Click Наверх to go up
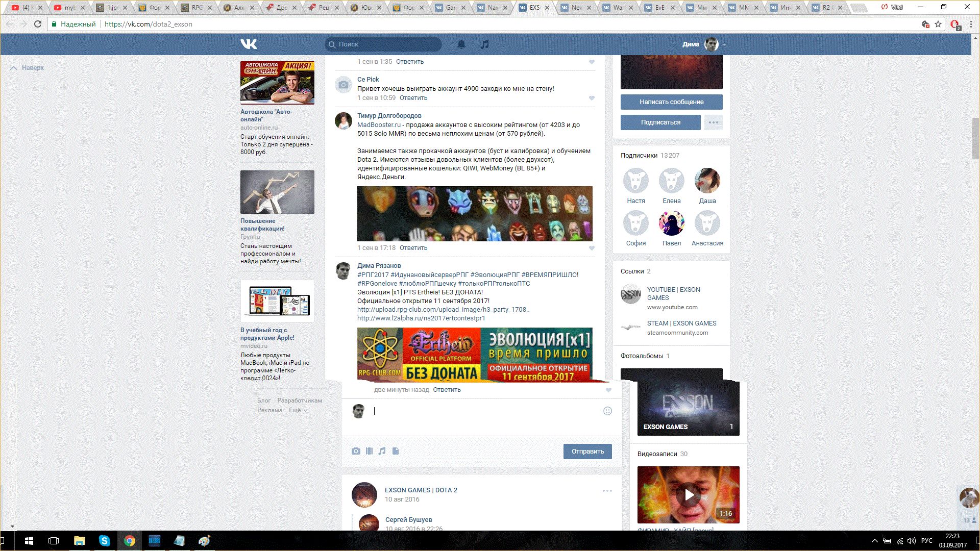 click(x=27, y=68)
